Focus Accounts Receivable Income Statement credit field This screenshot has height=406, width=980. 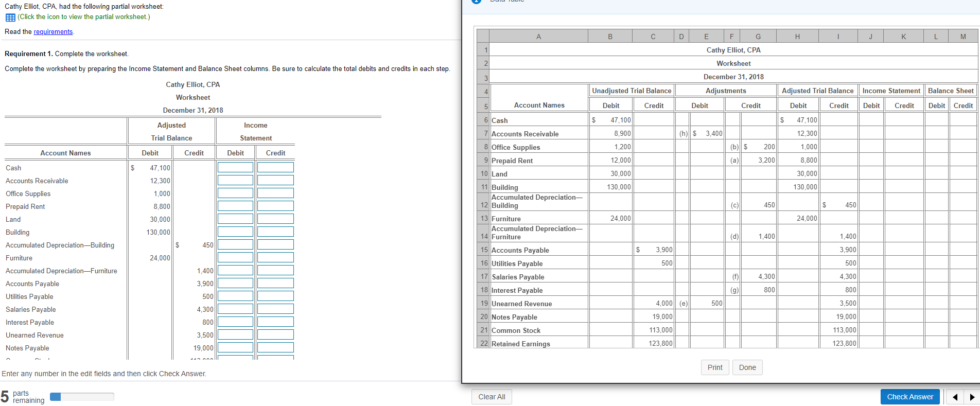point(275,180)
